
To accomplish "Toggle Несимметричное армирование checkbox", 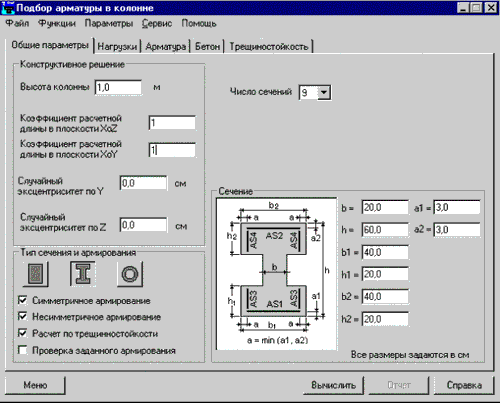I will (23, 316).
